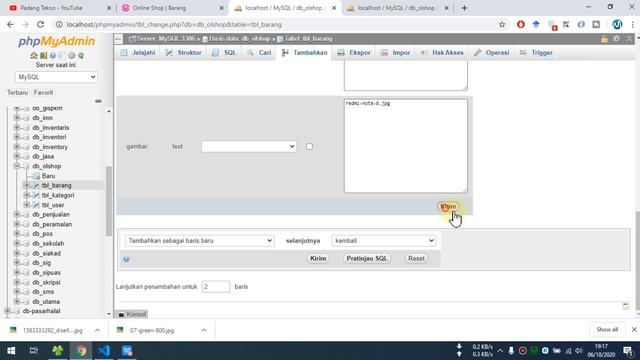Reload navigation panel green icon
This screenshot has width=640, height=360.
click(x=81, y=55)
